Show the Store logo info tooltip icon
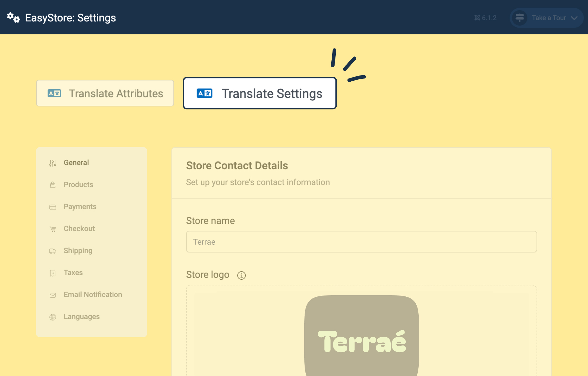Viewport: 588px width, 376px height. (x=241, y=275)
